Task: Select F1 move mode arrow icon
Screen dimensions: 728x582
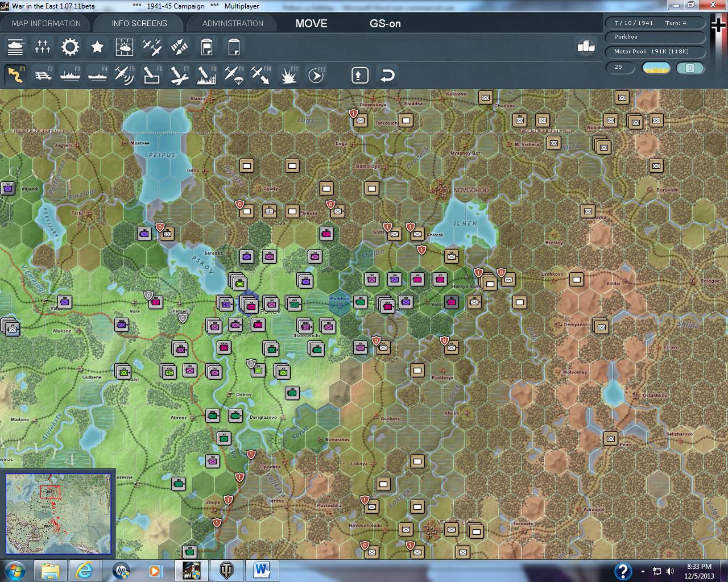Action: [x=15, y=75]
